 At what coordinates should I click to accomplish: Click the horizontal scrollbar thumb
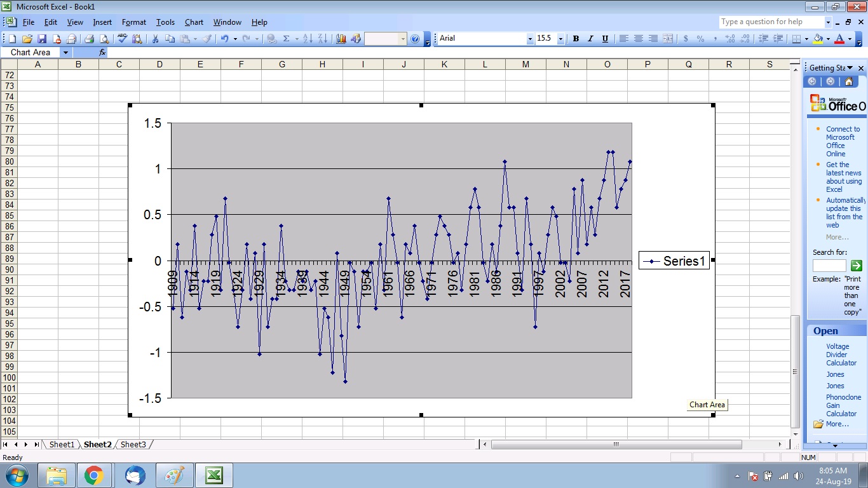click(x=616, y=445)
